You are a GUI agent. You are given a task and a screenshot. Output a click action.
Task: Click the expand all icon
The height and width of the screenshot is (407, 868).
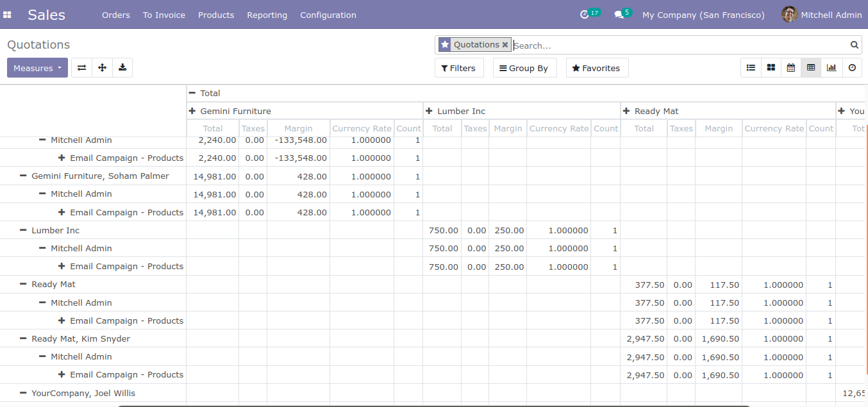point(102,68)
